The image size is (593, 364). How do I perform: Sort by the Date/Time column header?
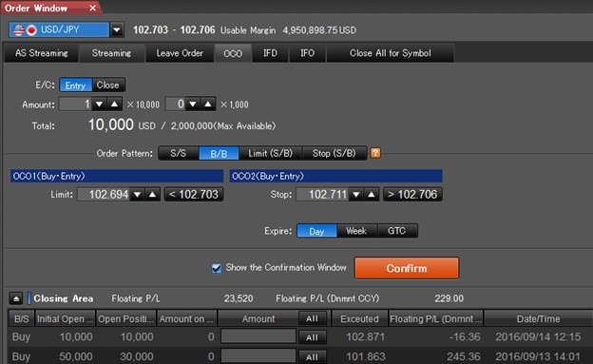(538, 318)
